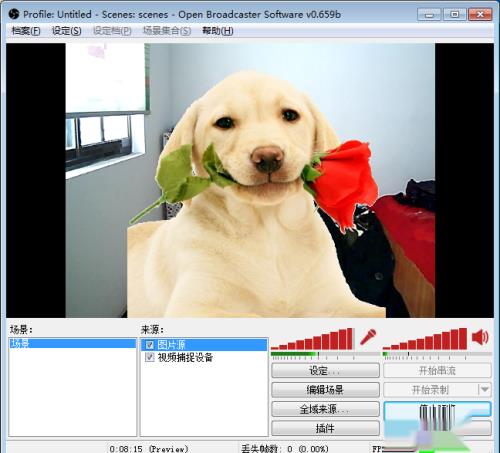500x453 pixels.
Task: Click the 开始串流 button
Action: click(437, 370)
